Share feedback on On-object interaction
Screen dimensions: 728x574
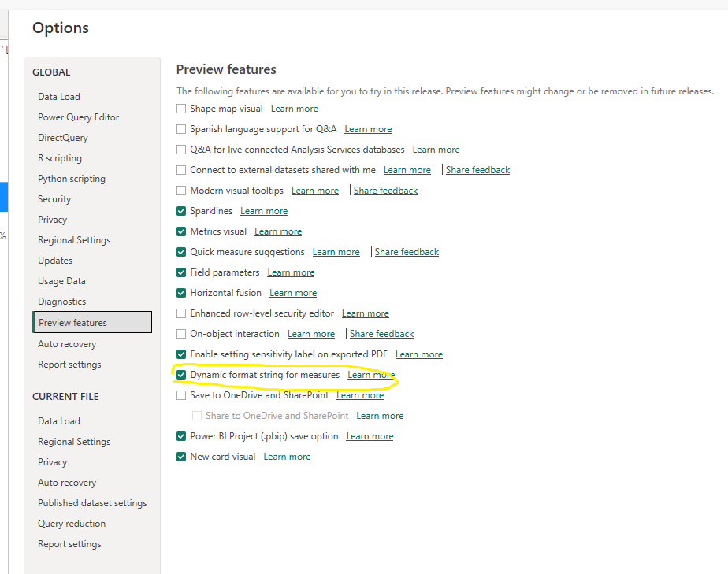381,334
